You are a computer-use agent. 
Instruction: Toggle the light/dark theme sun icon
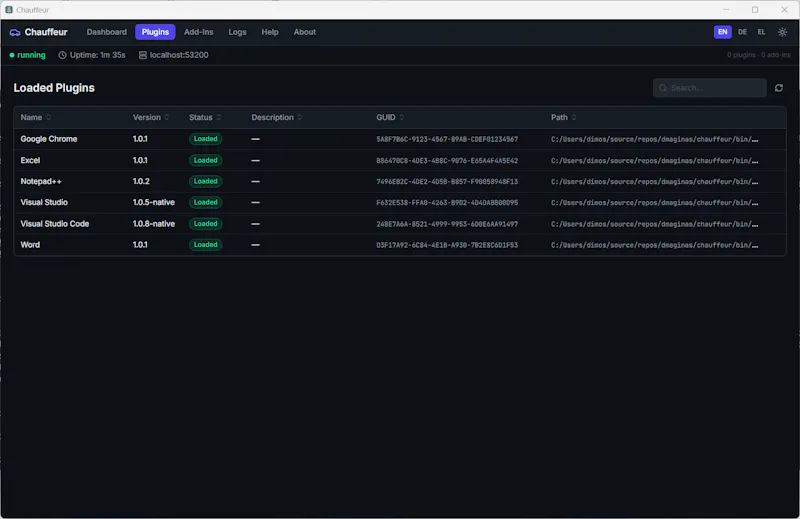pos(782,32)
